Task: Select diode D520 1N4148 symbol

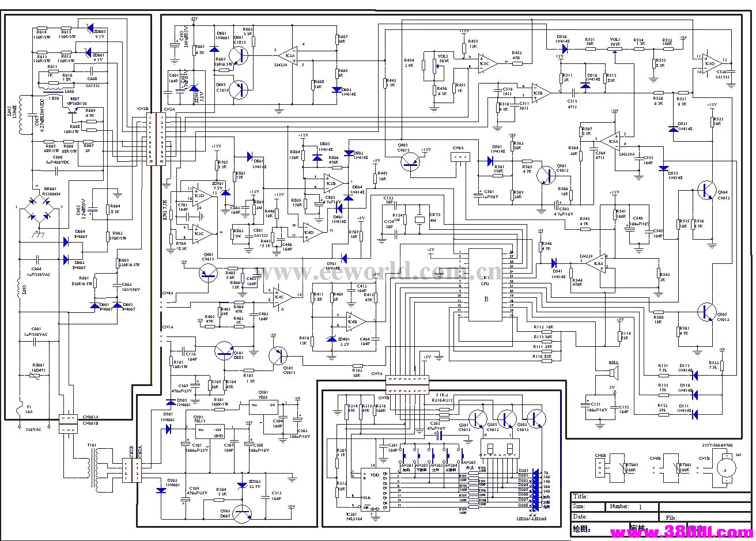Action: pyautogui.click(x=564, y=49)
